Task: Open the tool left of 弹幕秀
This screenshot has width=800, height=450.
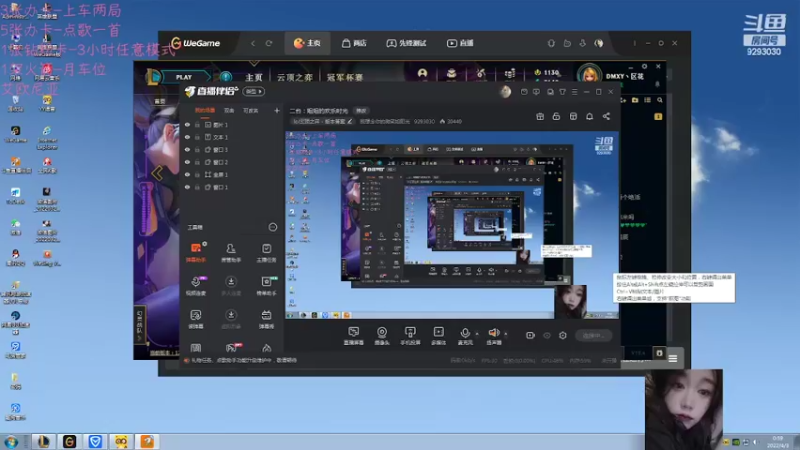Action: point(231,319)
